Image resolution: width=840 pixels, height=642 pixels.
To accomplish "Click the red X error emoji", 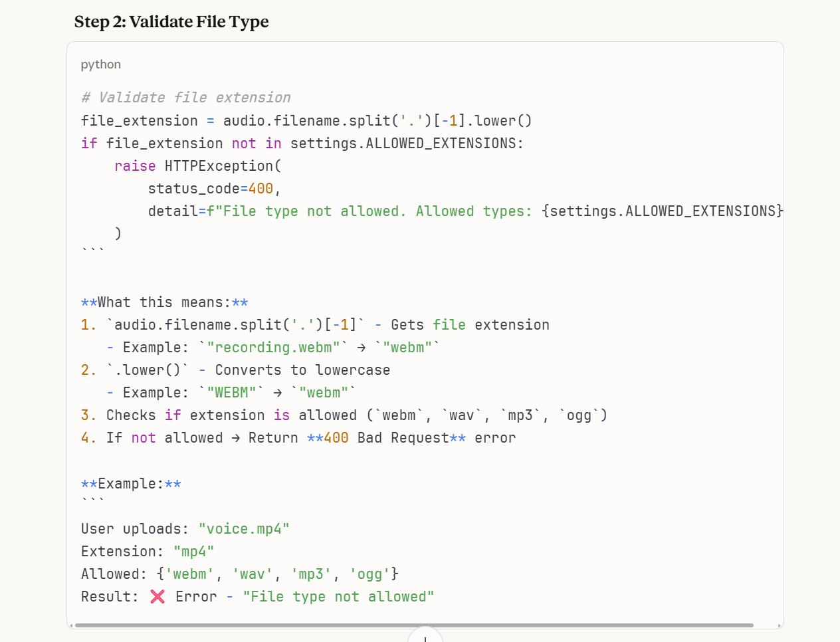I will click(x=157, y=597).
